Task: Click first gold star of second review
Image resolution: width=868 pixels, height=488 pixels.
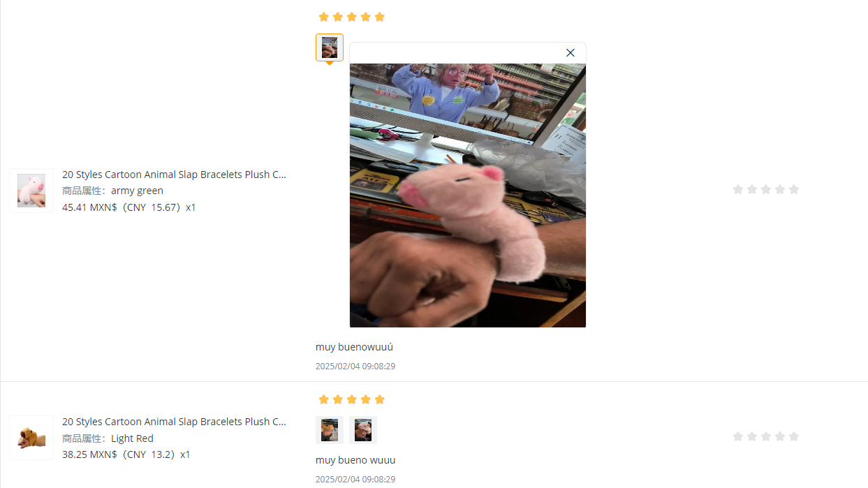Action: pos(324,399)
